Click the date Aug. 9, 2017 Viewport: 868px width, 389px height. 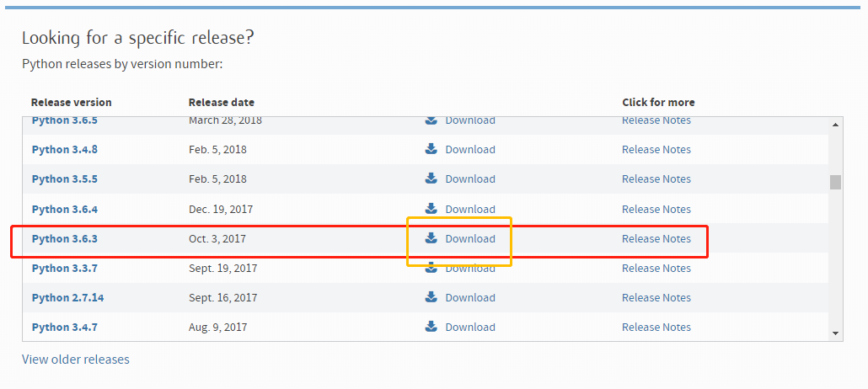(x=217, y=327)
